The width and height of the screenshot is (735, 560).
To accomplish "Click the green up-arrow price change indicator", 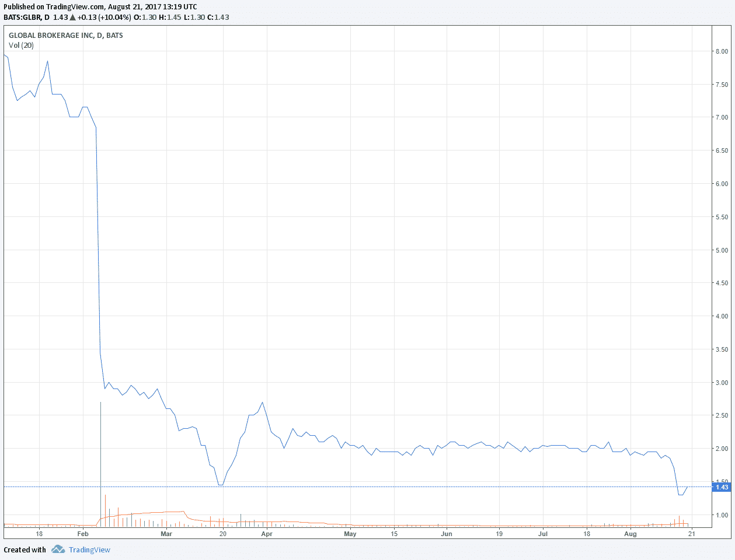I will pos(72,17).
